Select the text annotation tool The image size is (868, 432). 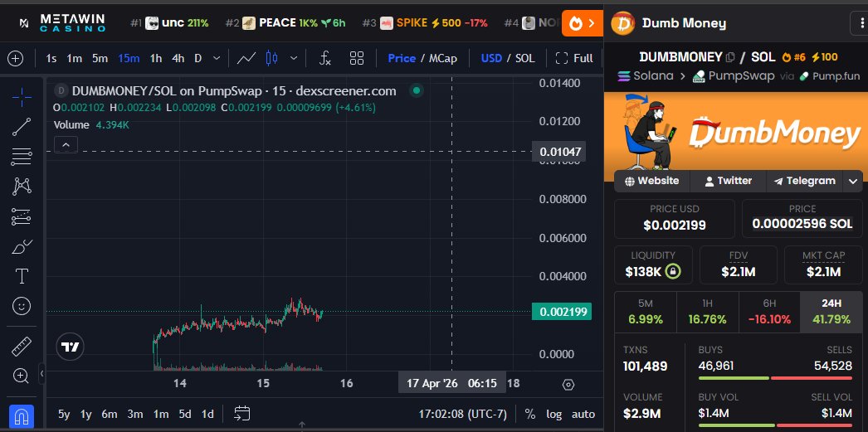coord(22,276)
